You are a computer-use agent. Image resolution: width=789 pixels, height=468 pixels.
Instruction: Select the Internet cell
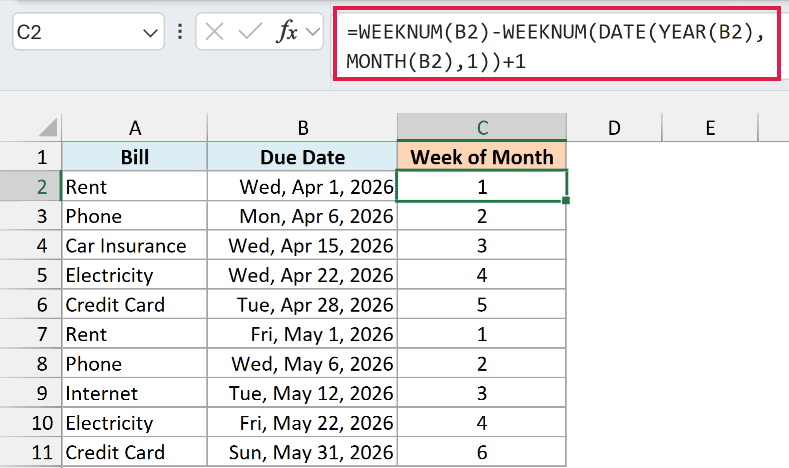134,393
